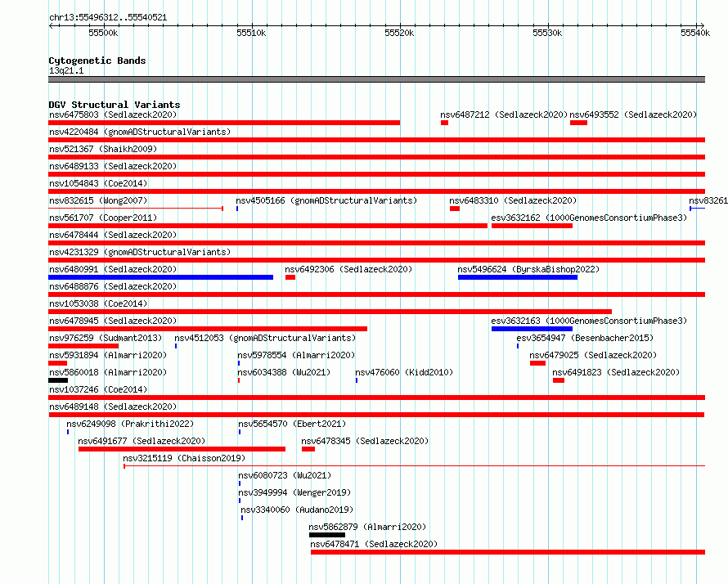The width and height of the screenshot is (728, 584).
Task: Click the 55530k ruler label
Action: [x=547, y=33]
